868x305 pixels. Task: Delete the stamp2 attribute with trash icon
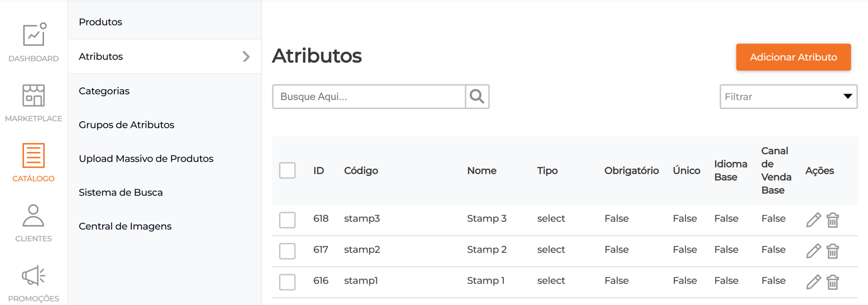click(x=832, y=251)
